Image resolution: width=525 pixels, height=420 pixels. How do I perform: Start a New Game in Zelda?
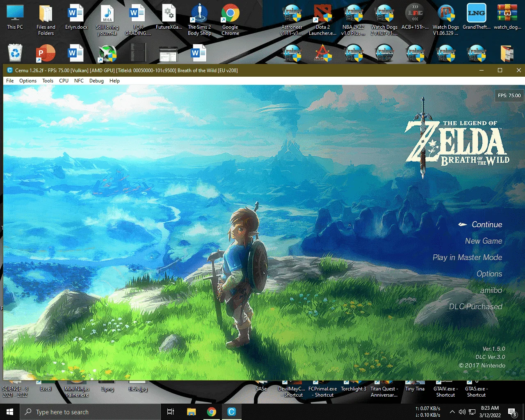pyautogui.click(x=484, y=241)
